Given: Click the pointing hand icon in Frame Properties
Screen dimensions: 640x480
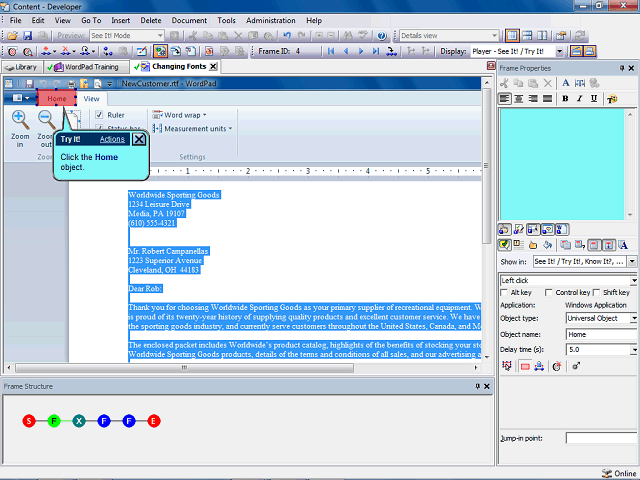Looking at the screenshot, I should (533, 245).
